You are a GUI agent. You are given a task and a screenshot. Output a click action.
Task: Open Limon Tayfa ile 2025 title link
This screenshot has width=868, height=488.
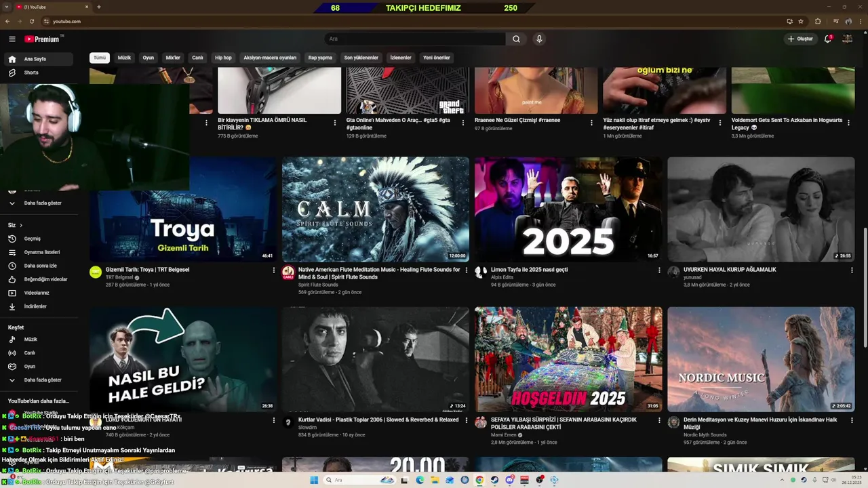530,270
